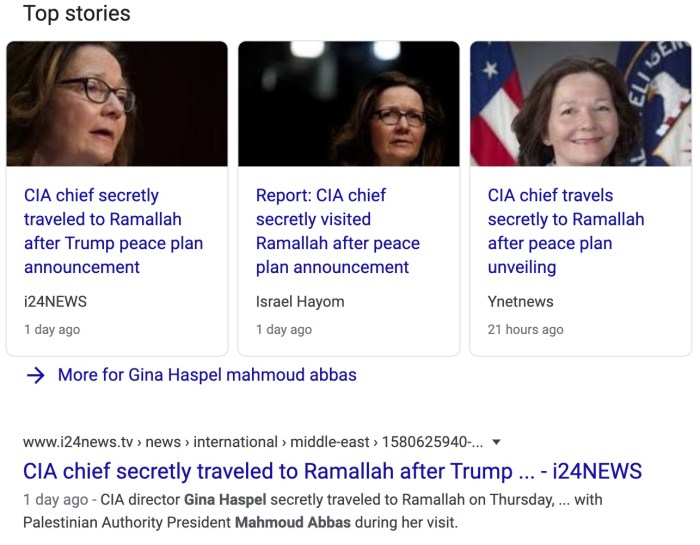Click '21 hours ago' on Ynetnews card
700x545 pixels.
[525, 329]
